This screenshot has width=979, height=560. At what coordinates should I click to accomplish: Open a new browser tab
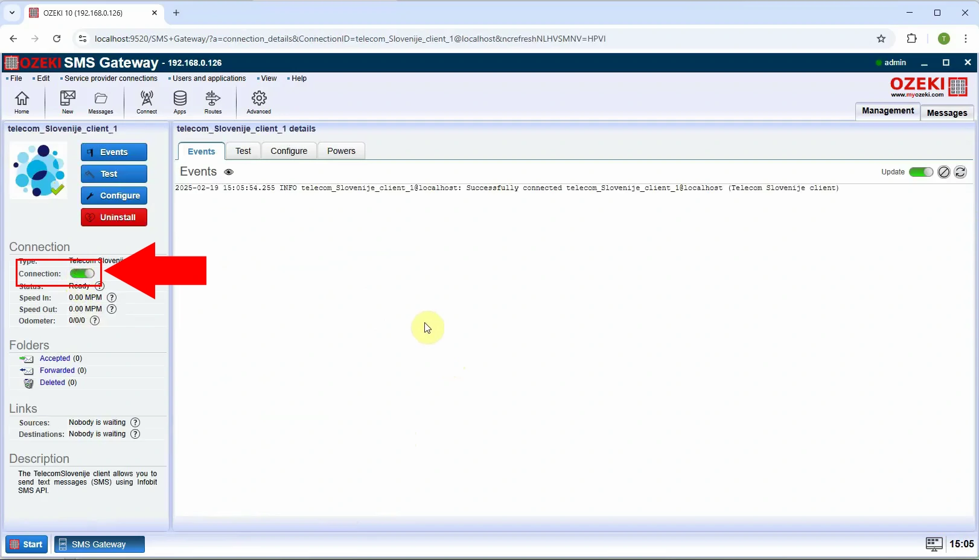coord(176,13)
